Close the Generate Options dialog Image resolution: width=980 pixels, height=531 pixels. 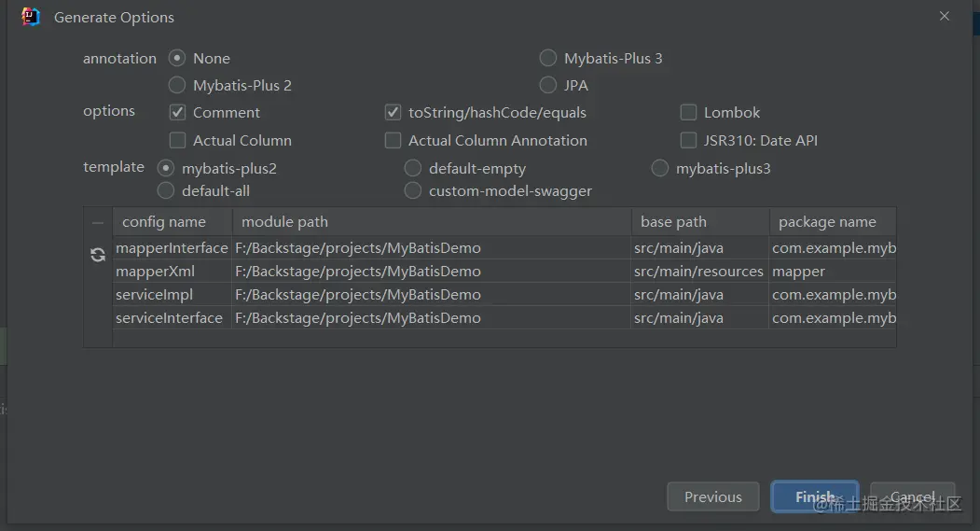click(x=945, y=16)
